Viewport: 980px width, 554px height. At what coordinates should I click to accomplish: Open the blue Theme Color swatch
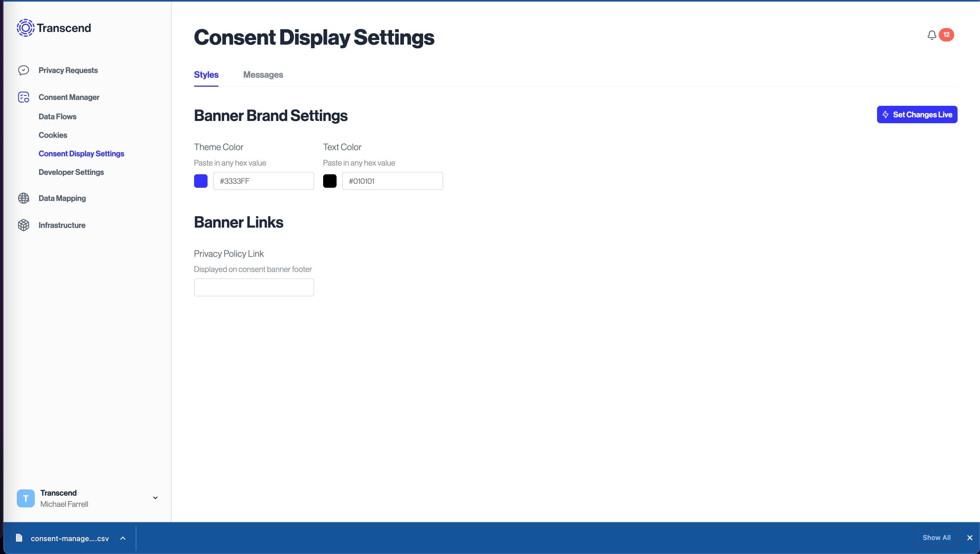pyautogui.click(x=201, y=181)
